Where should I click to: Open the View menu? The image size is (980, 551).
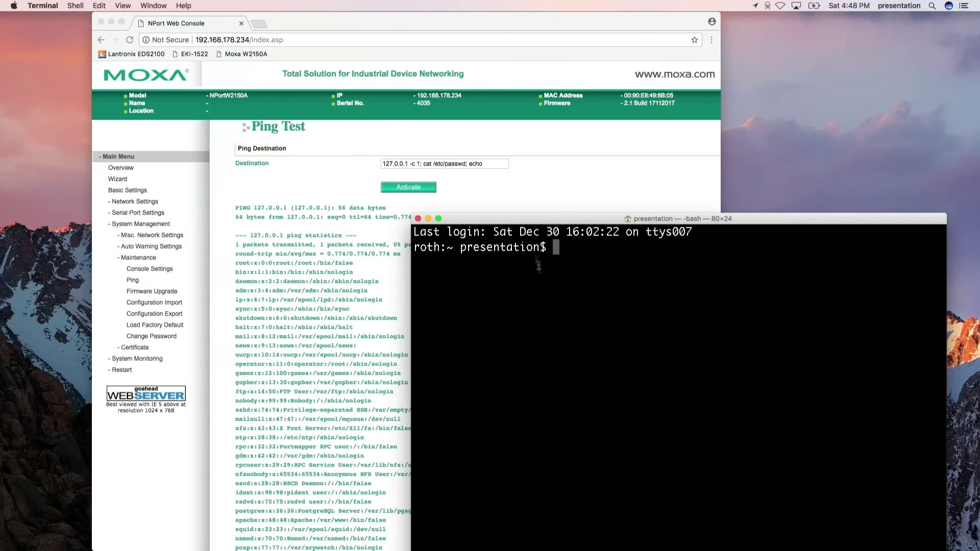pyautogui.click(x=123, y=6)
